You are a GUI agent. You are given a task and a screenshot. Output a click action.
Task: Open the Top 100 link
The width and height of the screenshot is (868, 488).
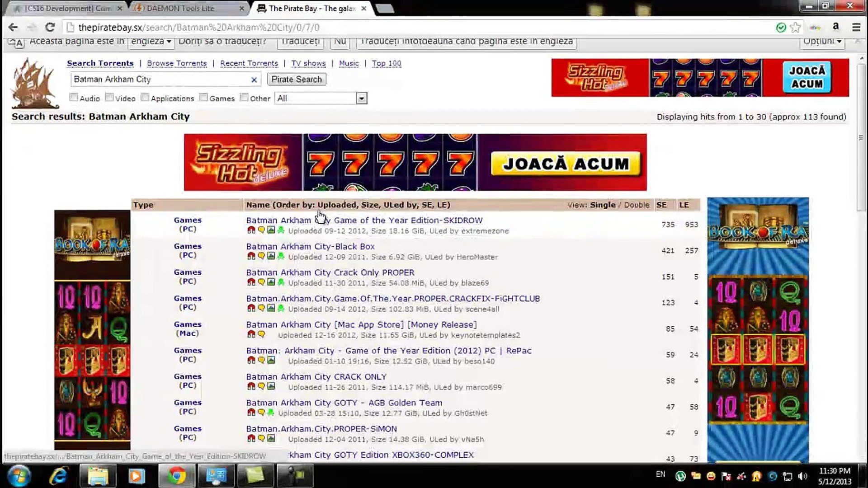click(387, 63)
